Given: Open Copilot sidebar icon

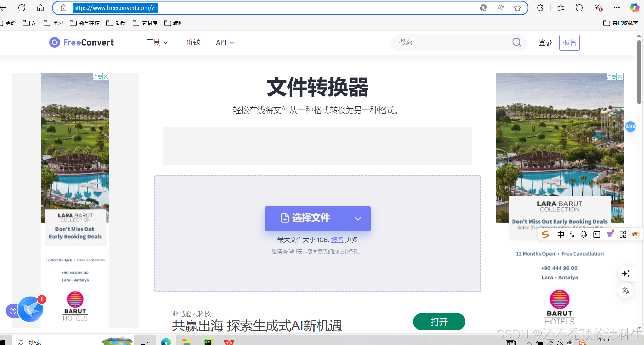Looking at the screenshot, I should pos(634,8).
